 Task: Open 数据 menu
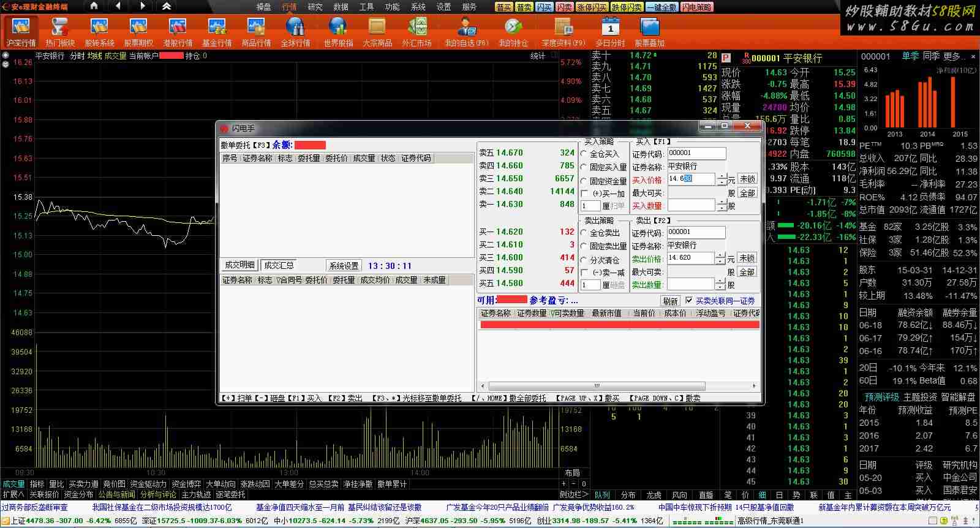tap(341, 7)
